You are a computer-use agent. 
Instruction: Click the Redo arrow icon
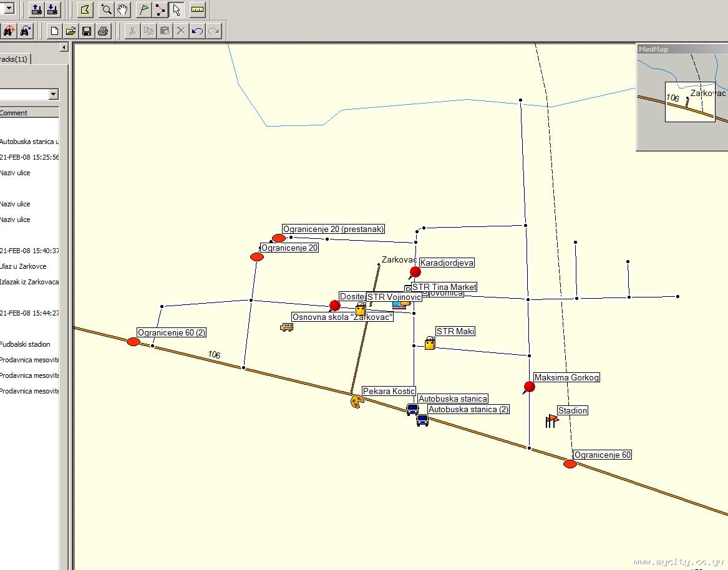213,31
